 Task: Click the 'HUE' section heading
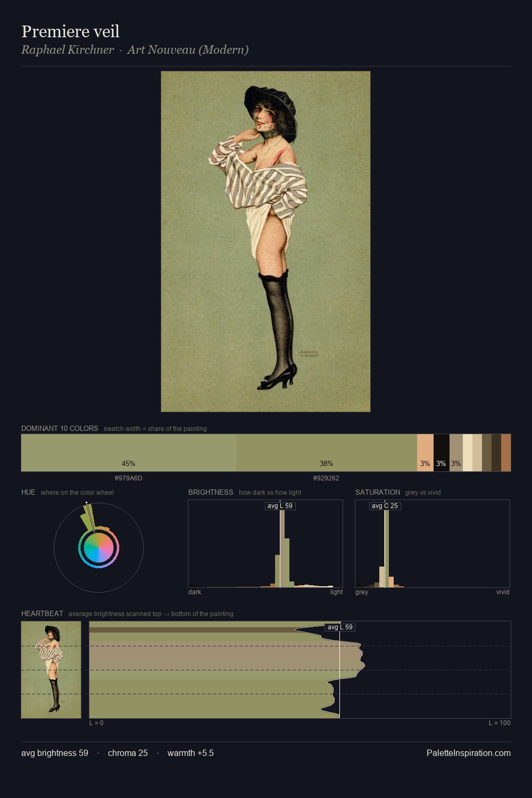pyautogui.click(x=28, y=492)
